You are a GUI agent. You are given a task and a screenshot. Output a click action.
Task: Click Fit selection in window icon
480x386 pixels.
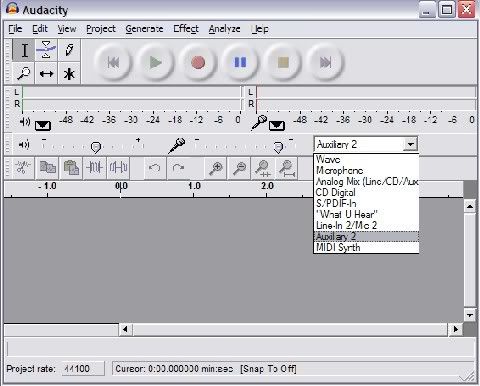263,167
